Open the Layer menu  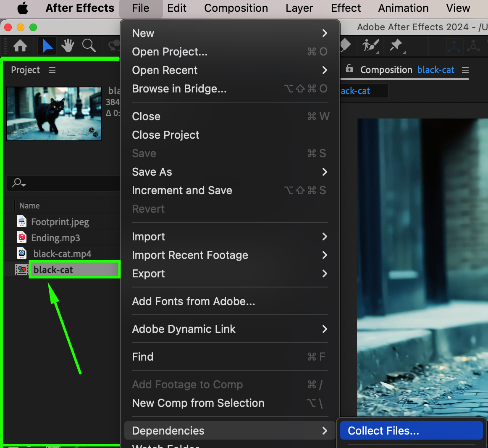(x=299, y=8)
